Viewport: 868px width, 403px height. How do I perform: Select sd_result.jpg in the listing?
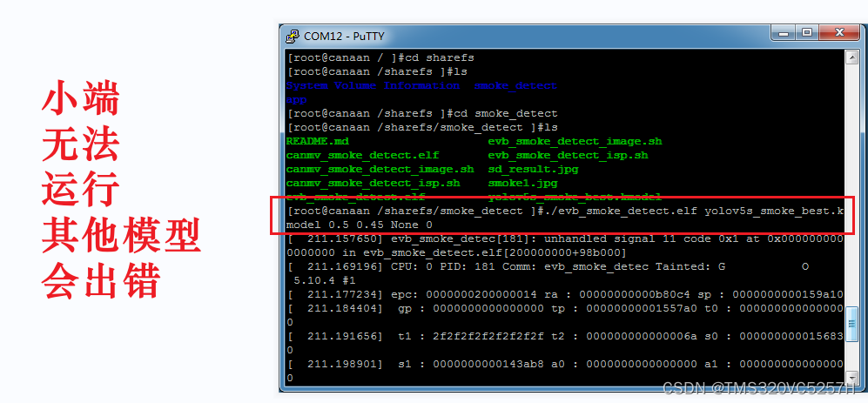[x=533, y=169]
